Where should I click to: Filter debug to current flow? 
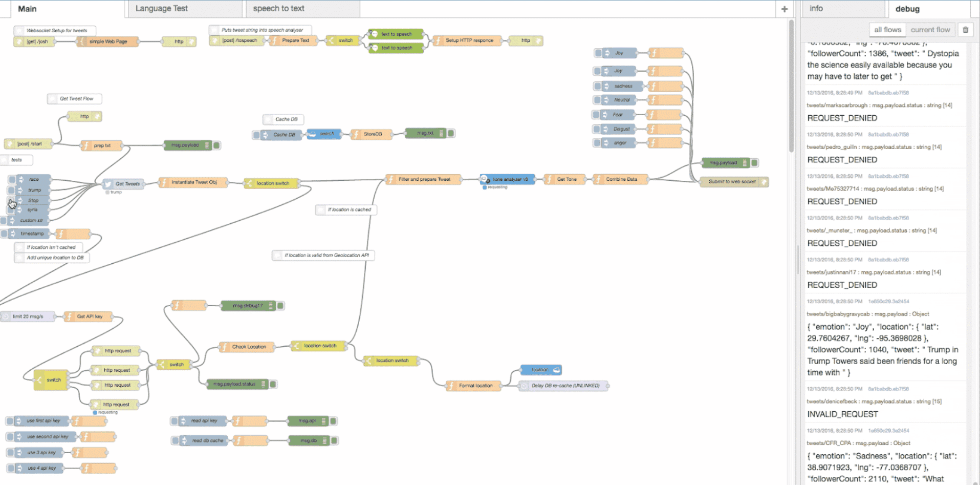pos(930,30)
